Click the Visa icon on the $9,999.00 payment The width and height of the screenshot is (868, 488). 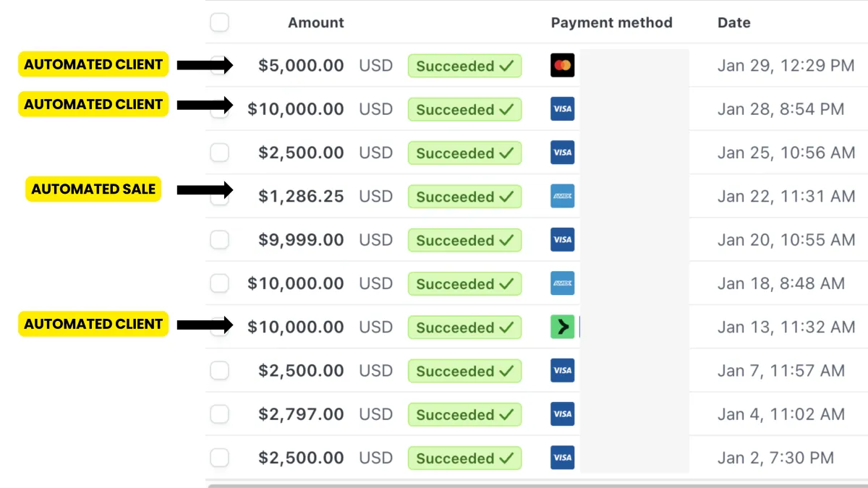click(562, 239)
